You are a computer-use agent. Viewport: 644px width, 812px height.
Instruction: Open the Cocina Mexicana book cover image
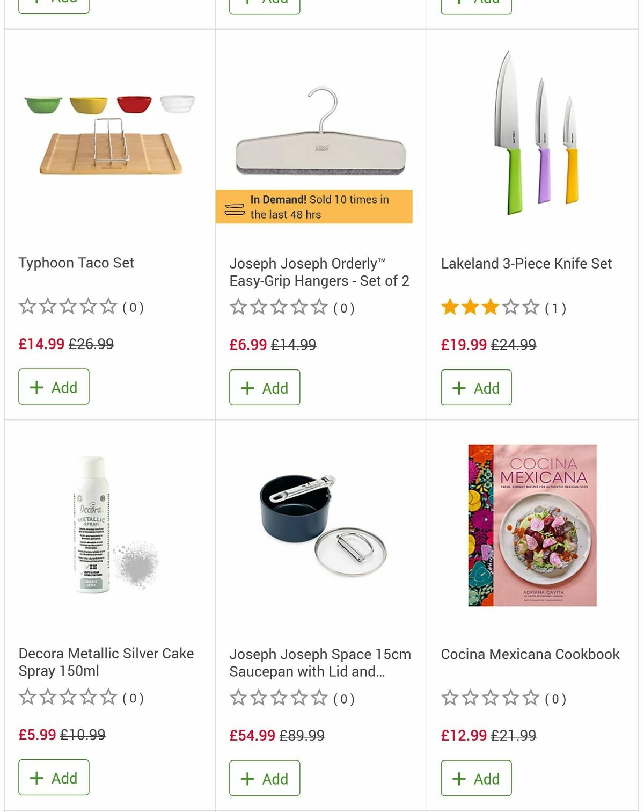(x=532, y=525)
